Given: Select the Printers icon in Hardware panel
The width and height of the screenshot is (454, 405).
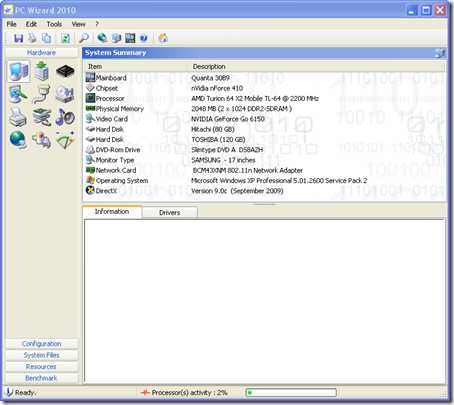Looking at the screenshot, I should click(18, 117).
